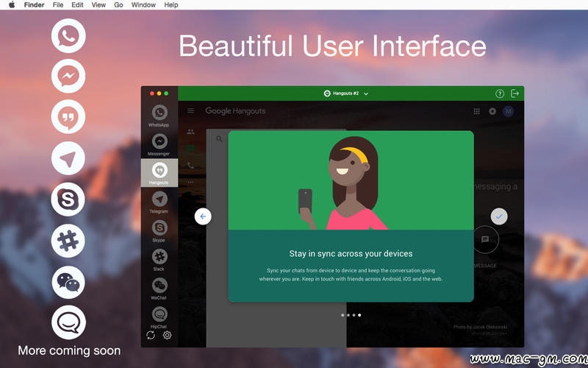The width and height of the screenshot is (588, 368).
Task: Click the logout icon in title bar
Action: coord(515,93)
